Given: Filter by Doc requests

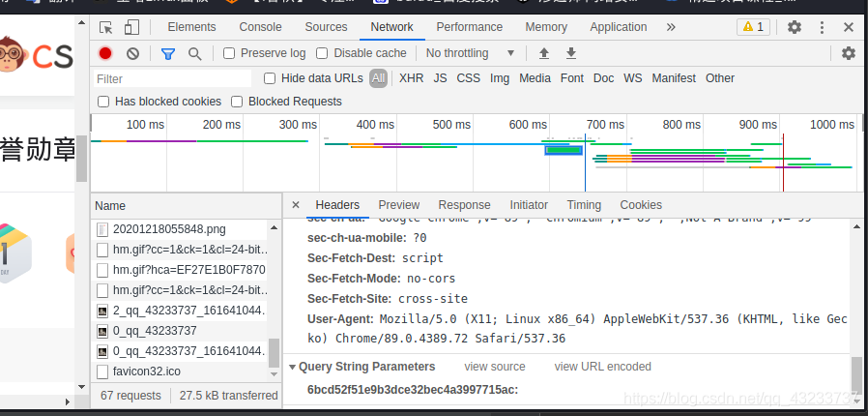Looking at the screenshot, I should coord(603,78).
